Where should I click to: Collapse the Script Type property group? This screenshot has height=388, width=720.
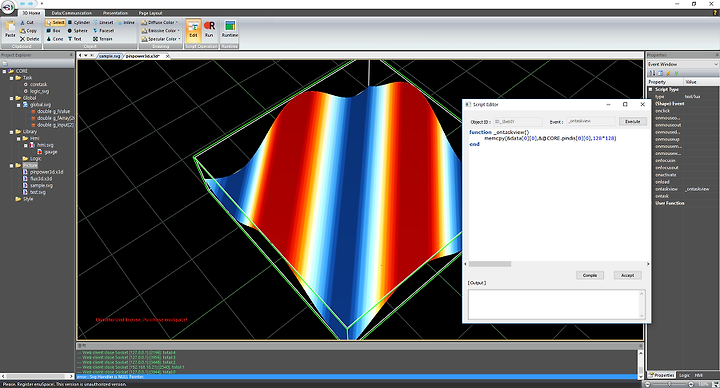point(650,89)
